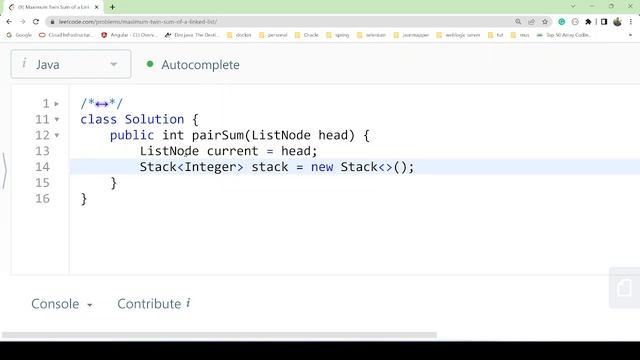This screenshot has width=640, height=360.
Task: Open the Extensions puzzle icon
Action: pyautogui.click(x=588, y=22)
